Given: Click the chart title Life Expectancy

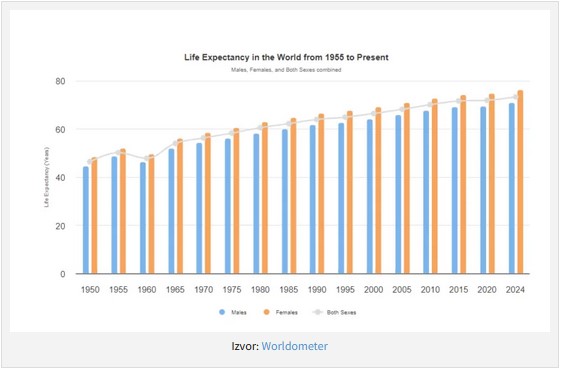Looking at the screenshot, I should tap(286, 57).
